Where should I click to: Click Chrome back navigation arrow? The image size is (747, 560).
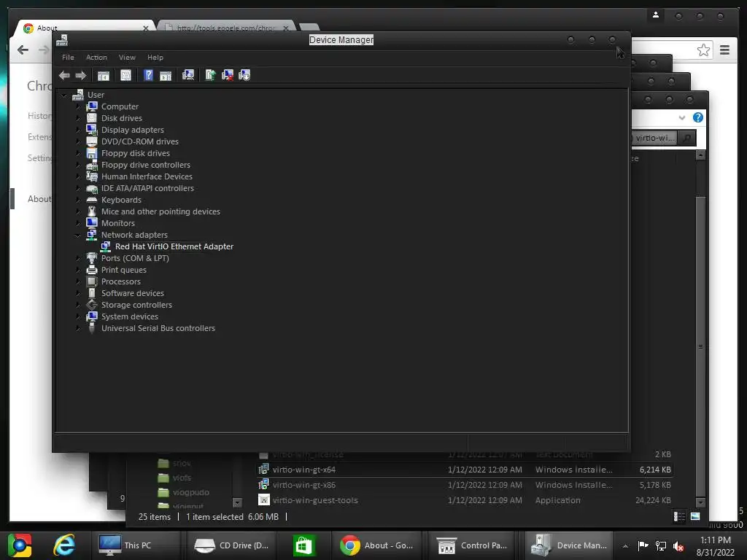(x=23, y=50)
